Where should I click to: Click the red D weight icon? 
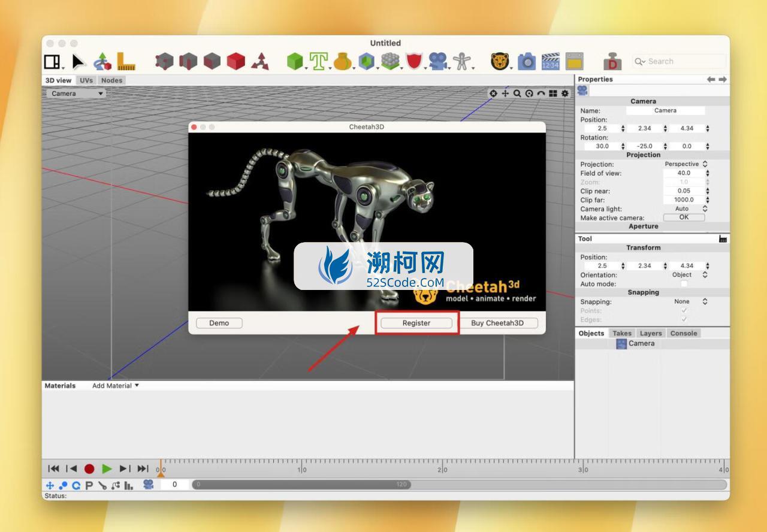[x=612, y=61]
